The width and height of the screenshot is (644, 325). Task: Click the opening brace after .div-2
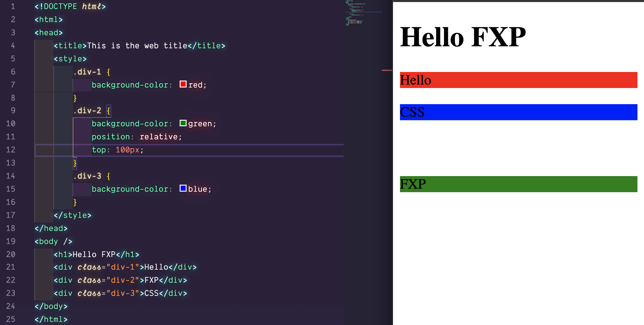pos(108,111)
